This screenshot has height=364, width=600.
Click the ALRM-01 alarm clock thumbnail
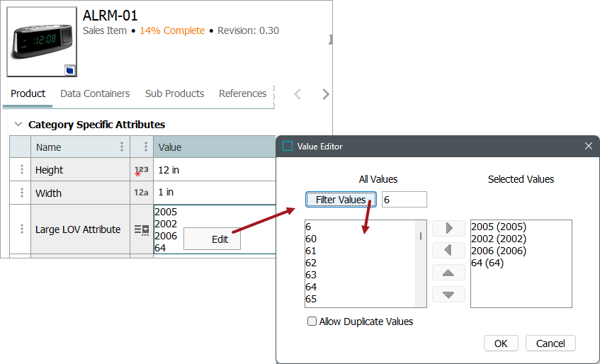(x=42, y=42)
